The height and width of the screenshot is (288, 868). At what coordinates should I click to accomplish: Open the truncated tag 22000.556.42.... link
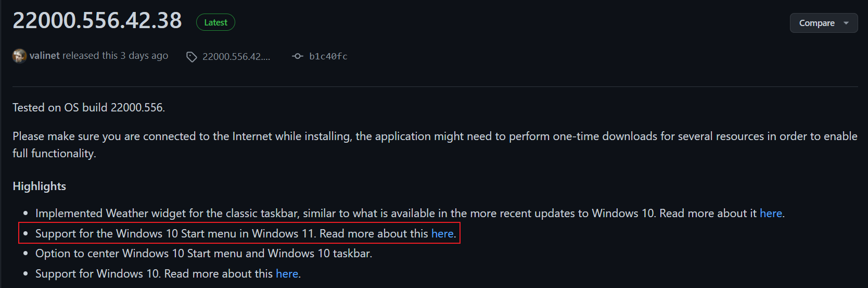click(236, 57)
